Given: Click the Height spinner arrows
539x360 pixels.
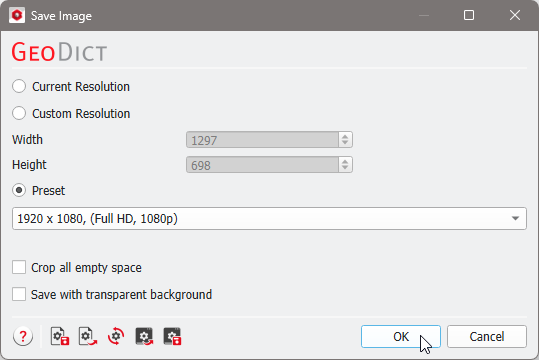Looking at the screenshot, I should coord(345,165).
